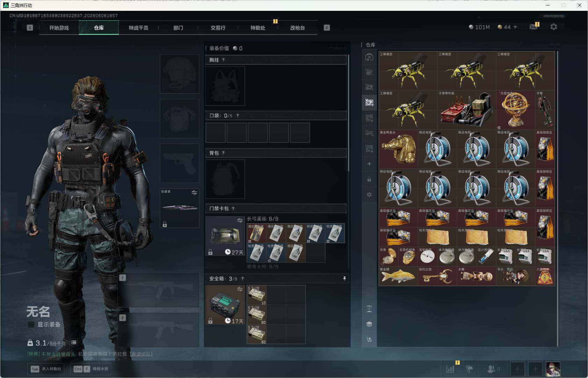
Task: Click the plus next to the 44 currency
Action: [515, 27]
